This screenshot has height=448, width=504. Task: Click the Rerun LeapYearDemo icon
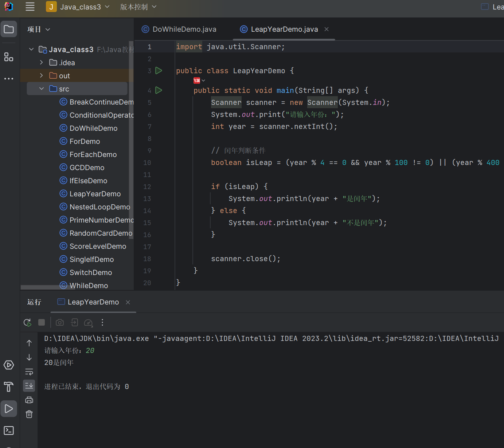(27, 322)
